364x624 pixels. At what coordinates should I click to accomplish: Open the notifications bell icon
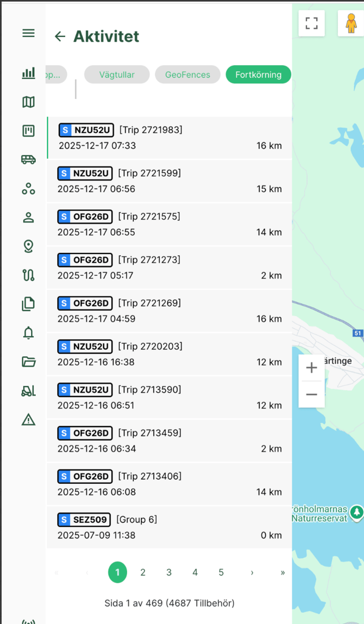[x=28, y=333]
